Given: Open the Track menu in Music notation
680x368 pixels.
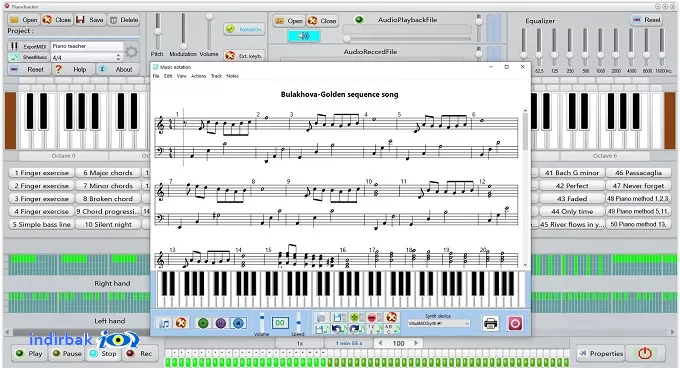Looking at the screenshot, I should click(216, 76).
